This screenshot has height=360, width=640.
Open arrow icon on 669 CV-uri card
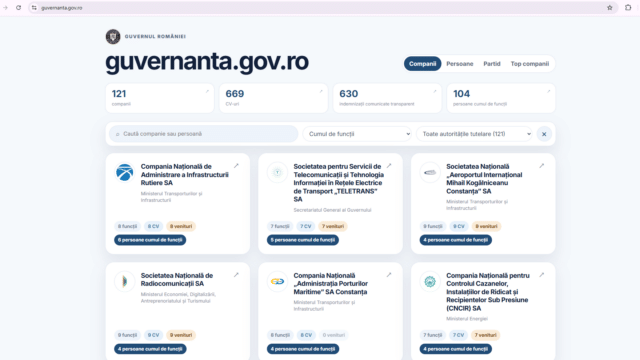coord(321,91)
